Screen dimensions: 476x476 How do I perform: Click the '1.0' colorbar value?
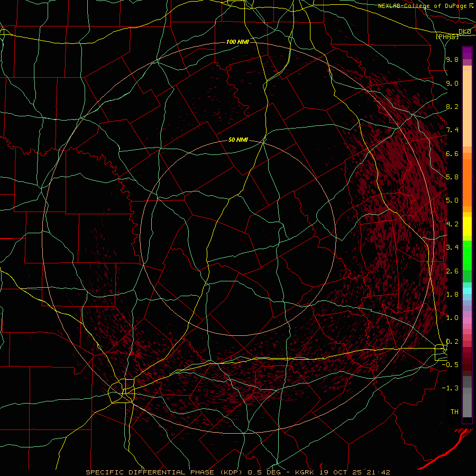click(452, 318)
